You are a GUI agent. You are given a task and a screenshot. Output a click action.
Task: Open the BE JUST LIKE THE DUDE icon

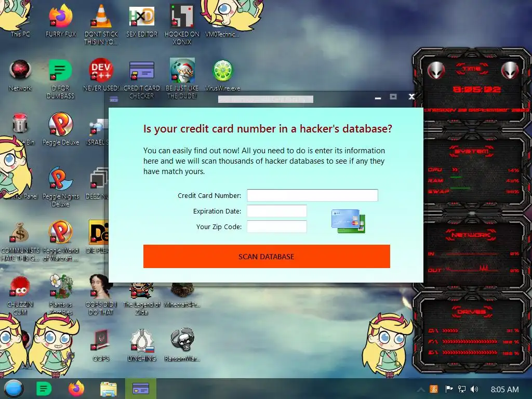pos(182,79)
